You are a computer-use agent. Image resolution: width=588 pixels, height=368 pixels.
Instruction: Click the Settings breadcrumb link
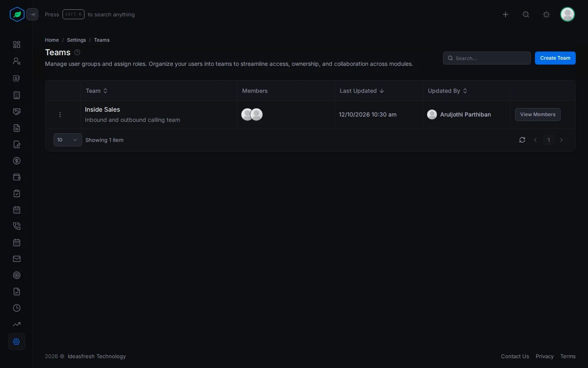point(76,40)
